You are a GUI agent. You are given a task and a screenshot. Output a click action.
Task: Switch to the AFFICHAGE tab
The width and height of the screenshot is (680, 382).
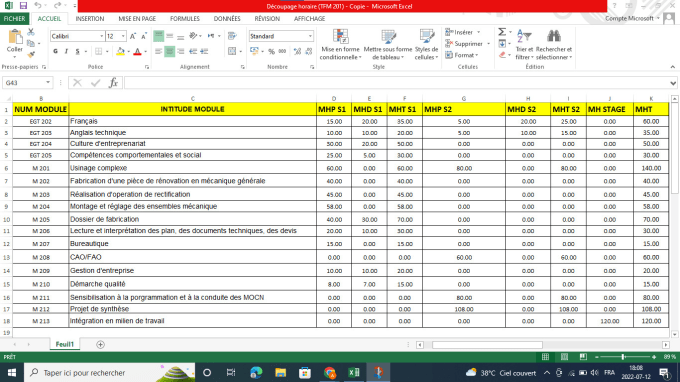(x=309, y=19)
